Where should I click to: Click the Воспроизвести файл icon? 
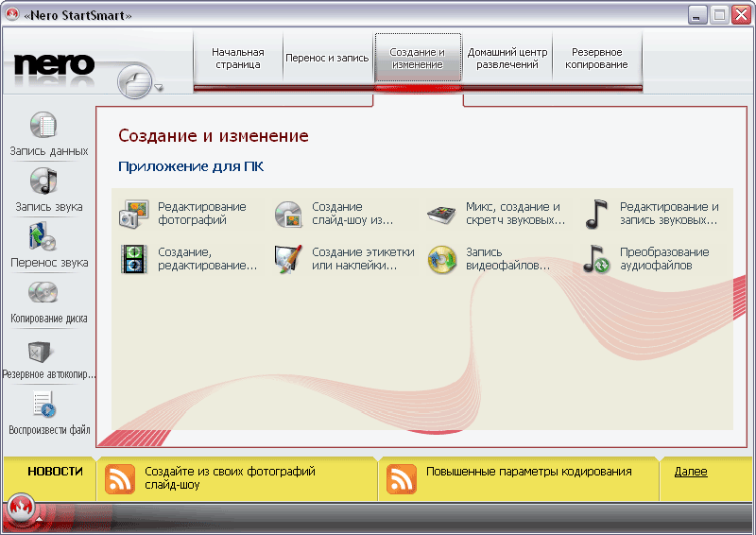[x=44, y=405]
